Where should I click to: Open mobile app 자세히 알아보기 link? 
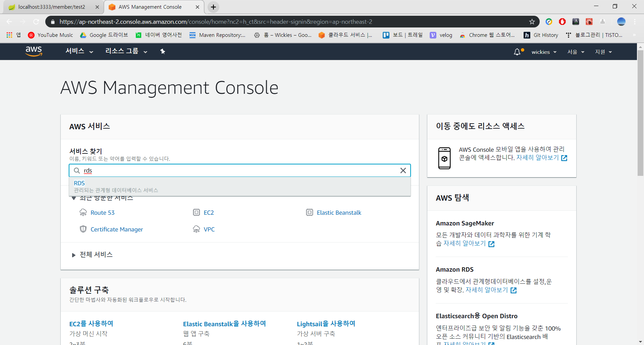[x=541, y=158]
